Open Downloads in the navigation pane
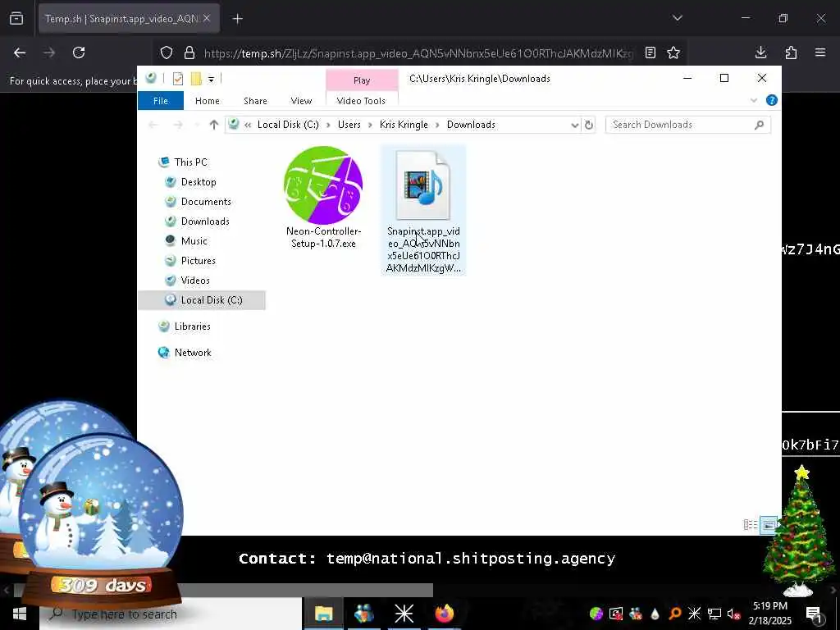 (x=205, y=221)
